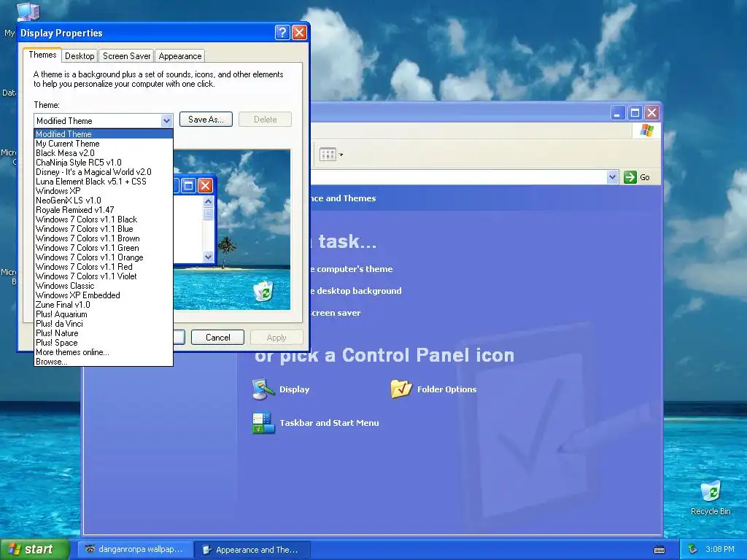Select Windows 7 Colors v1.1 Orange
The image size is (747, 560).
tap(104, 257)
